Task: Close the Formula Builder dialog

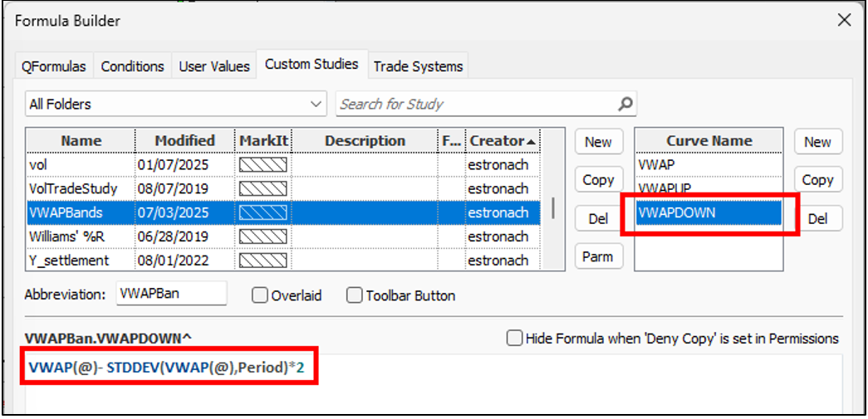Action: click(x=844, y=21)
